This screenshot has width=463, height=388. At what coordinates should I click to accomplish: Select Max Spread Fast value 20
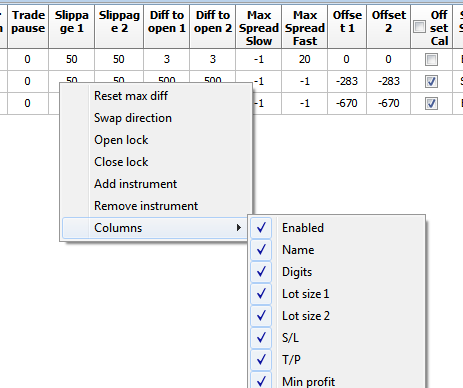(305, 59)
